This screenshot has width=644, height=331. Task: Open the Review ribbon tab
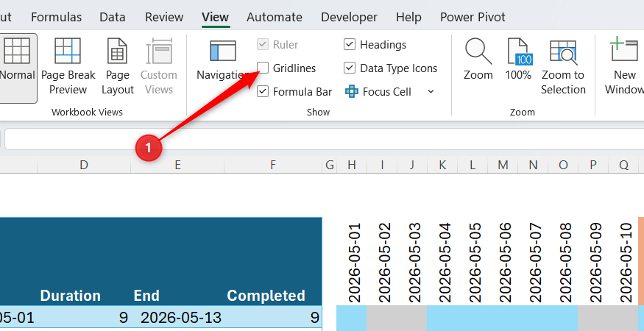pos(164,17)
